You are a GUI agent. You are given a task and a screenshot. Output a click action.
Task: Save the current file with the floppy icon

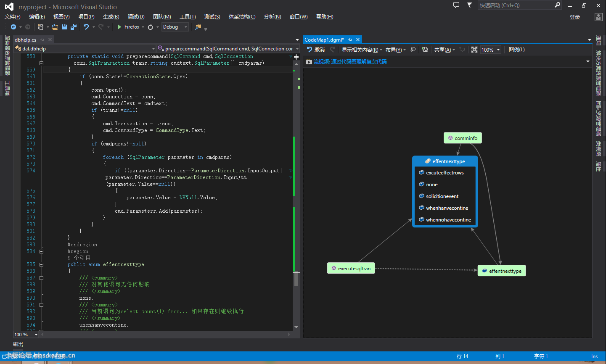pos(64,27)
